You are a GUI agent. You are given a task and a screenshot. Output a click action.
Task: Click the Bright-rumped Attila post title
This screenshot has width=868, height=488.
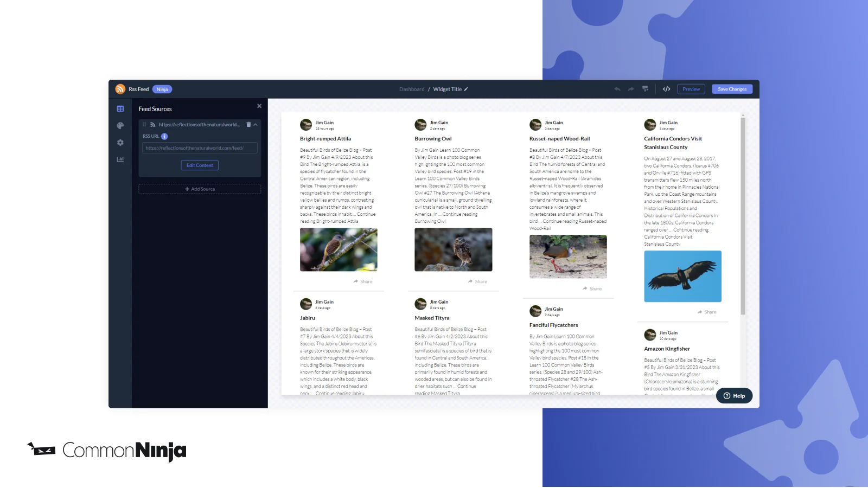(325, 139)
